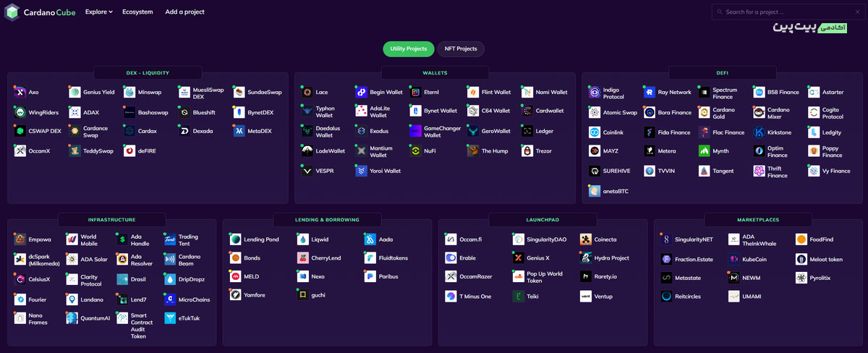The width and height of the screenshot is (868, 353).
Task: Open the T Minus One entry
Action: pos(468,297)
